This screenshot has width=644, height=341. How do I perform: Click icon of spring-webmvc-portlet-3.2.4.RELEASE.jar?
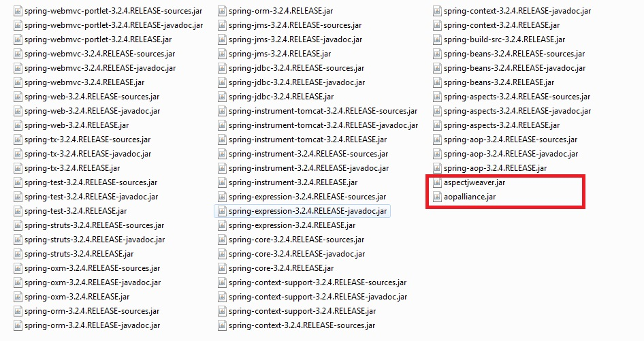pyautogui.click(x=18, y=39)
